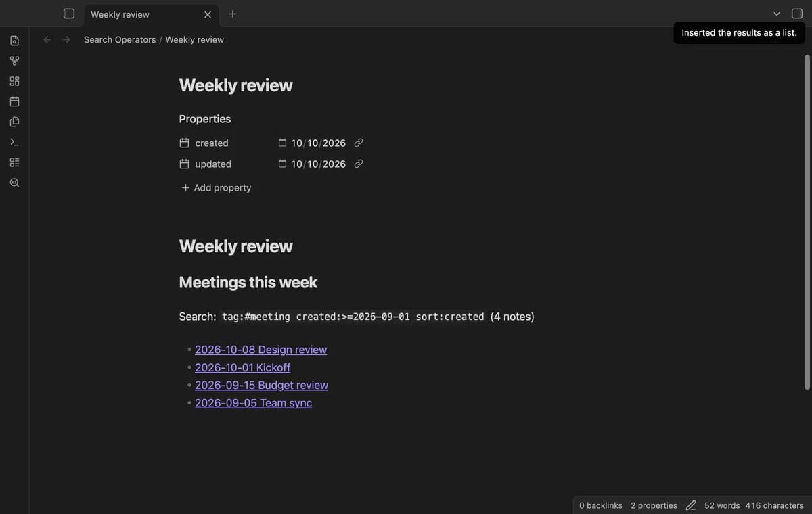
Task: Create a new canvas from the ribbon
Action: click(14, 81)
